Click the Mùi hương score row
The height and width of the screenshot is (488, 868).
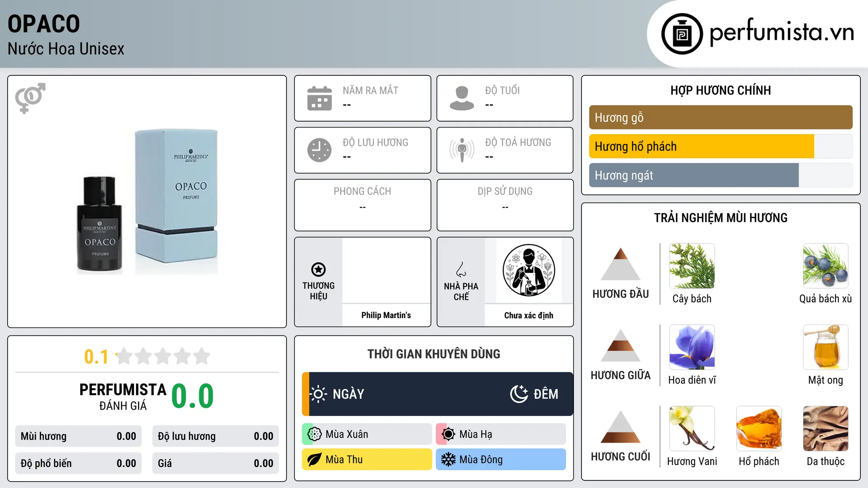coord(78,436)
